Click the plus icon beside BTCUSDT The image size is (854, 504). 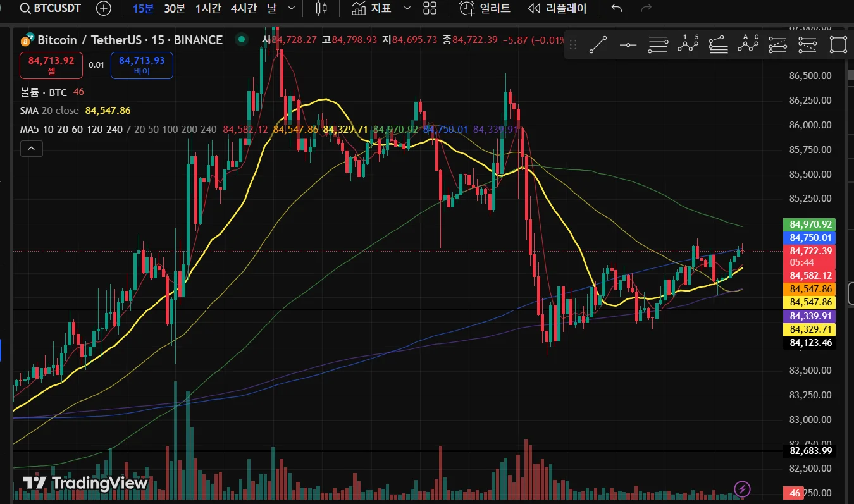click(104, 9)
